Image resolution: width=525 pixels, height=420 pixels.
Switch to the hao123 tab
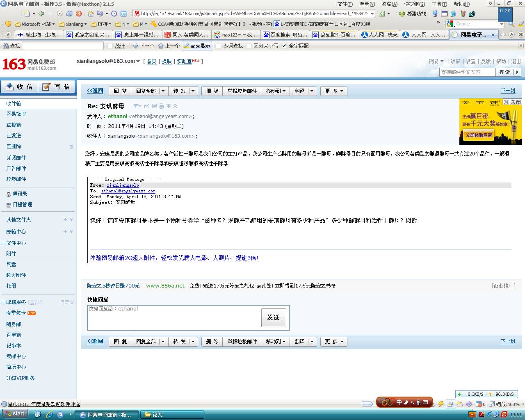coord(236,35)
